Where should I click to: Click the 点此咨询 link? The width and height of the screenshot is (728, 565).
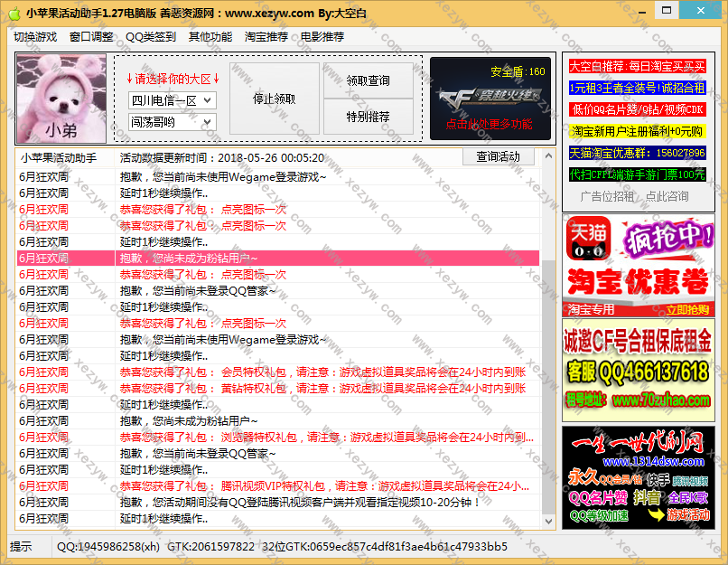click(667, 196)
